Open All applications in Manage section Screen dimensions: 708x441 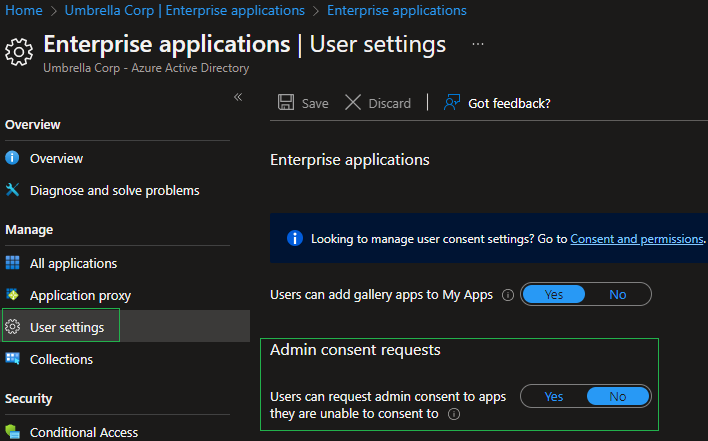[x=73, y=263]
